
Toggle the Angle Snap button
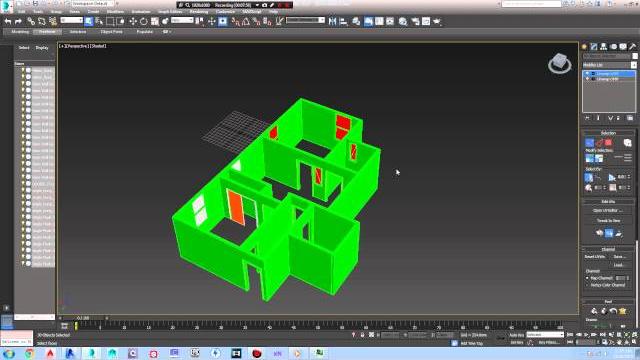[x=246, y=21]
